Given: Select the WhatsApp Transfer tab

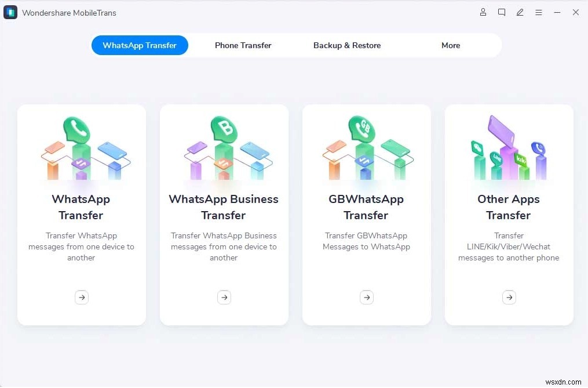Looking at the screenshot, I should click(x=140, y=45).
